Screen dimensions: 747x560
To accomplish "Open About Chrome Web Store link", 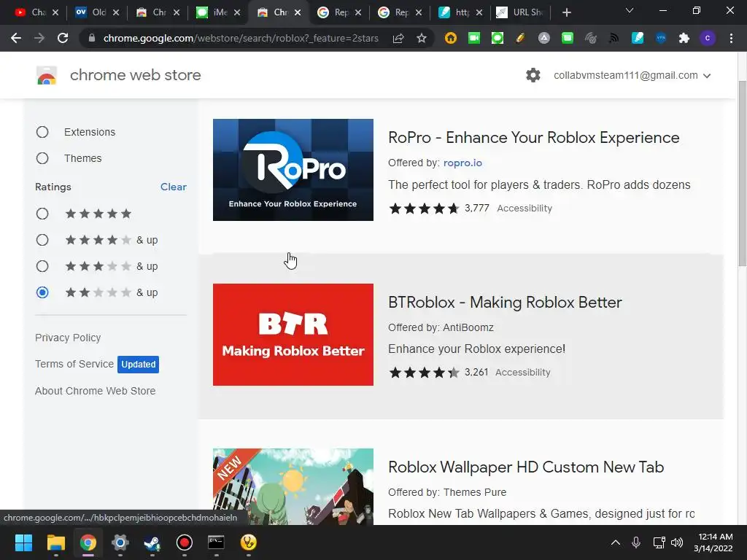I will (96, 391).
